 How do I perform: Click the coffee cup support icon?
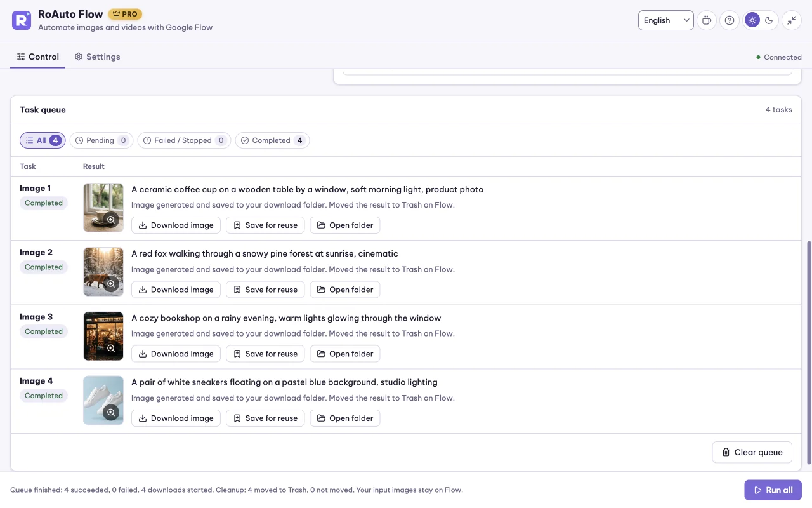click(707, 20)
